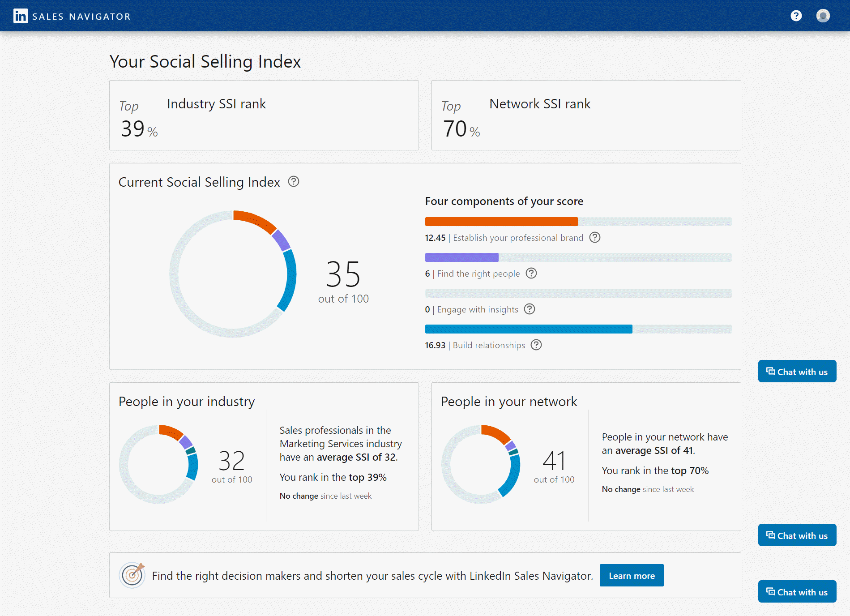This screenshot has width=850, height=616.
Task: Click 'No change since last week' in industry card
Action: (x=325, y=496)
